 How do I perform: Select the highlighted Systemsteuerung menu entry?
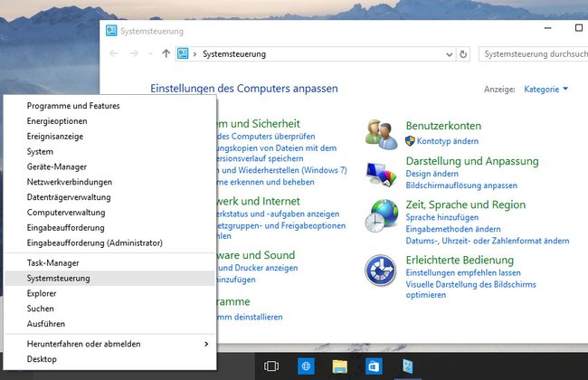click(110, 279)
